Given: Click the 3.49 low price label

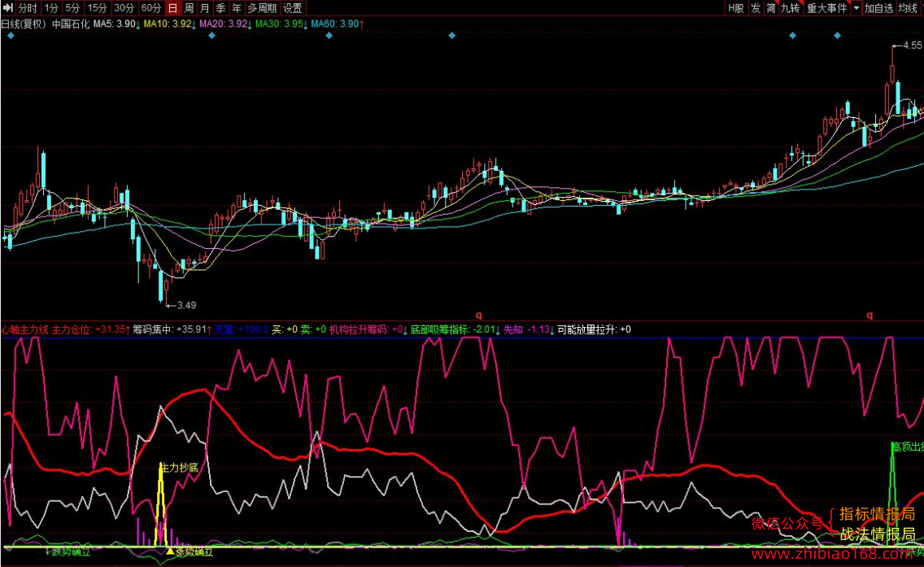Looking at the screenshot, I should pyautogui.click(x=186, y=305).
